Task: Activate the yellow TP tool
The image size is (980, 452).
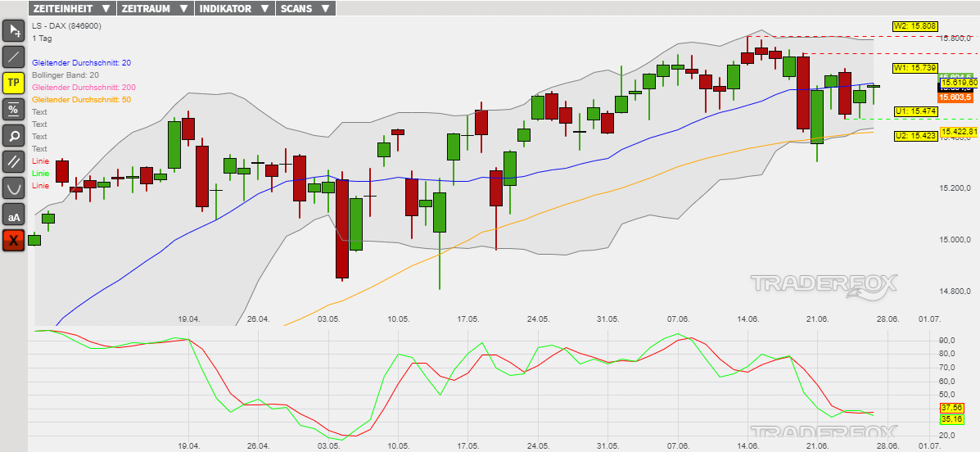Action: [14, 83]
